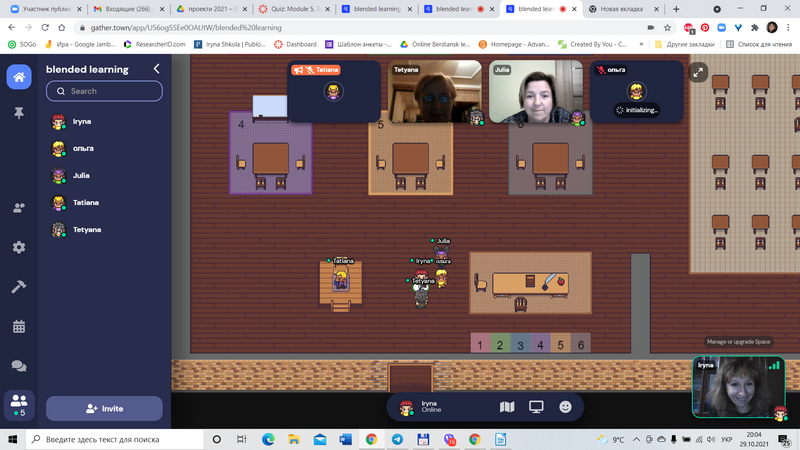Collapse the blended learning panel chevron
The width and height of the screenshot is (800, 450).
coord(157,69)
